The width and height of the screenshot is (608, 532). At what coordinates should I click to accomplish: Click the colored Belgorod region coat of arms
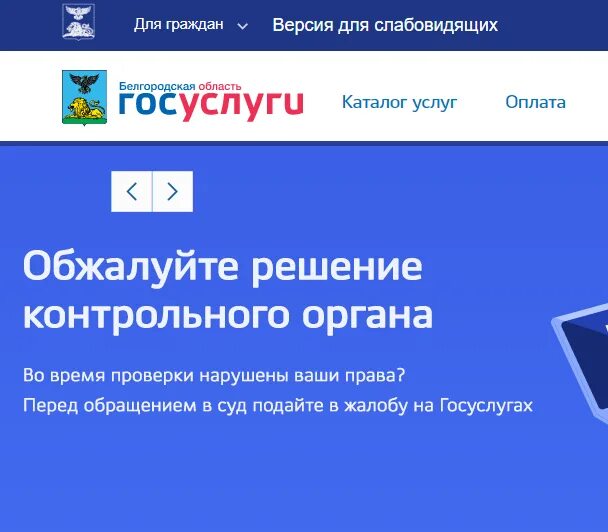(85, 98)
